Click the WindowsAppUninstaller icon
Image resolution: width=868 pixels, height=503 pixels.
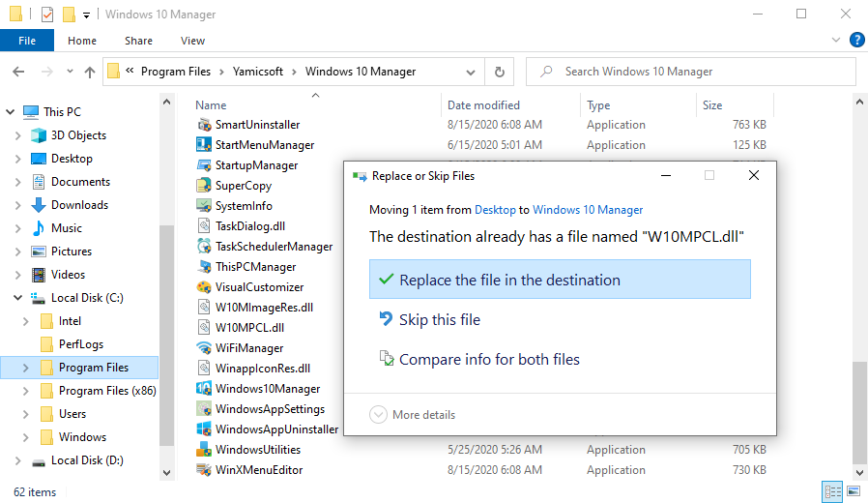204,429
